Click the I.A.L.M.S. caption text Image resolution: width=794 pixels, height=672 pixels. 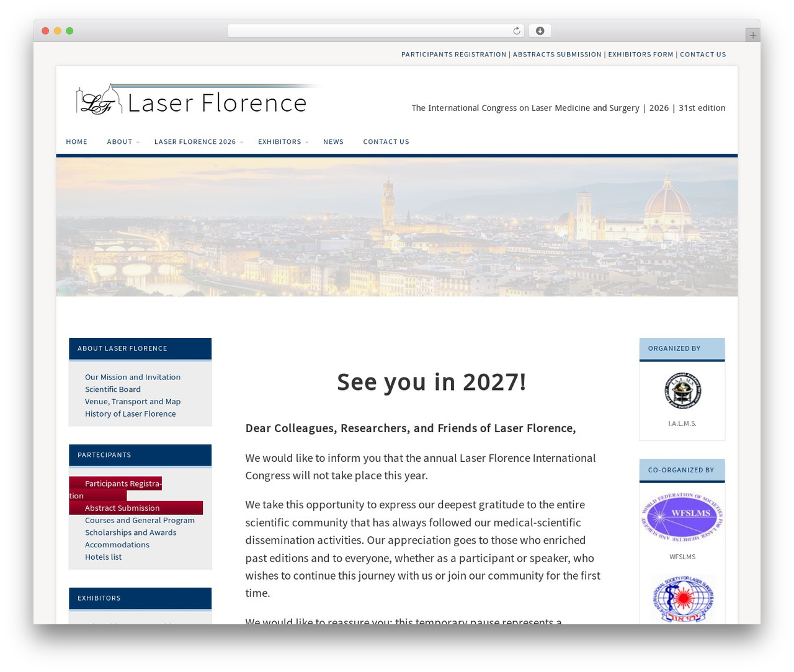click(682, 423)
